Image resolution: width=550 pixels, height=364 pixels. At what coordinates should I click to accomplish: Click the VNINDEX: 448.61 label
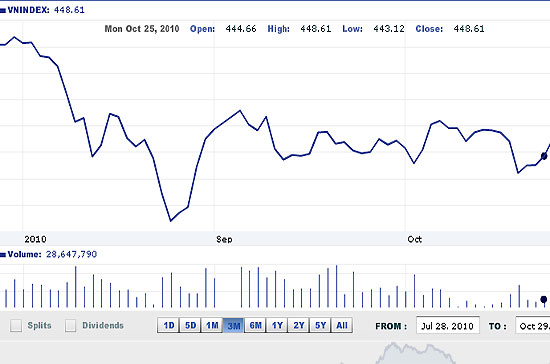(46, 10)
